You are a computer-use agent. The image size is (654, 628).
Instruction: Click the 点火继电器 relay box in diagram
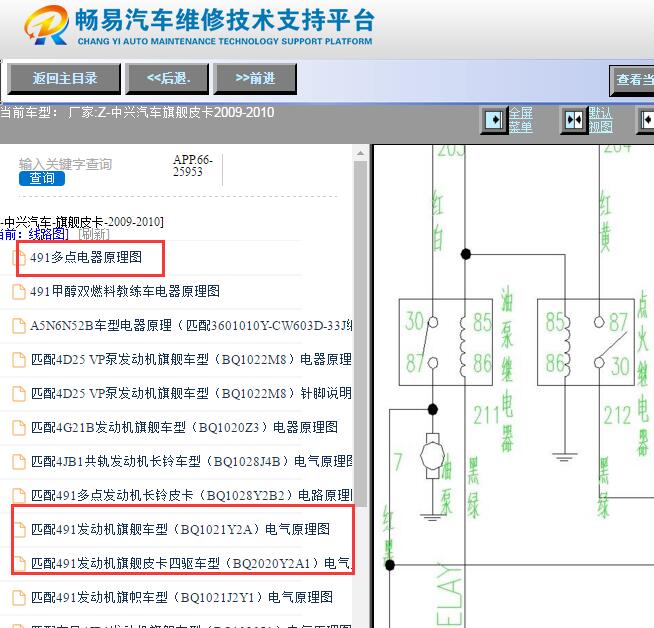point(586,342)
